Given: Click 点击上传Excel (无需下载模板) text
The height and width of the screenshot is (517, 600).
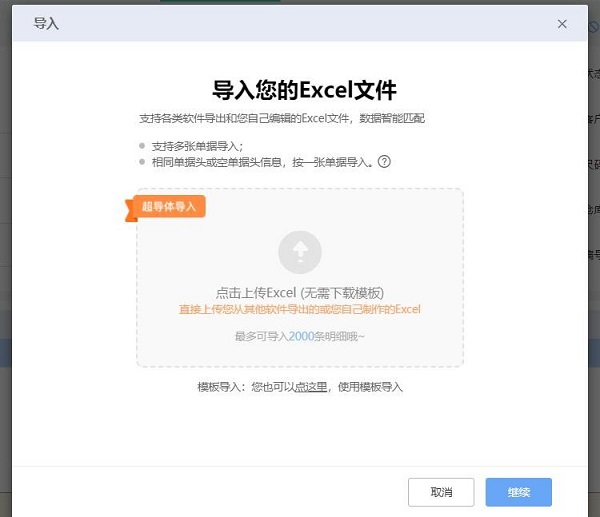Looking at the screenshot, I should [300, 293].
